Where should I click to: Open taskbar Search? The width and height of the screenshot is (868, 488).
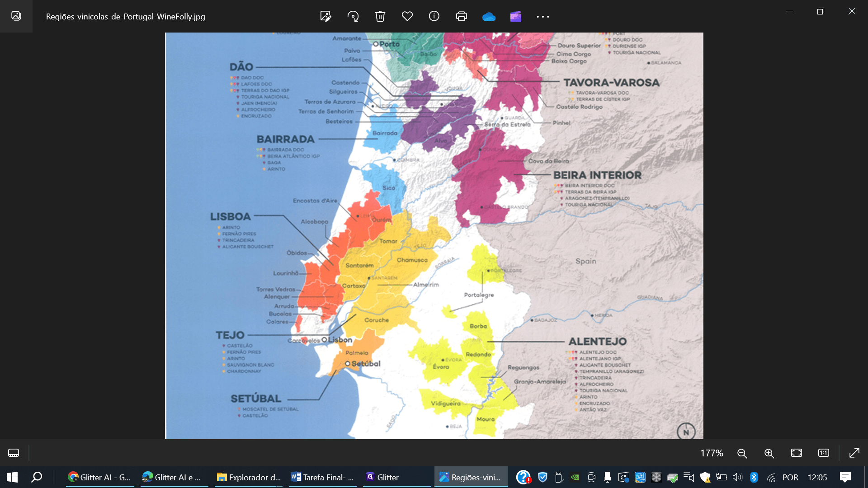[x=37, y=477]
